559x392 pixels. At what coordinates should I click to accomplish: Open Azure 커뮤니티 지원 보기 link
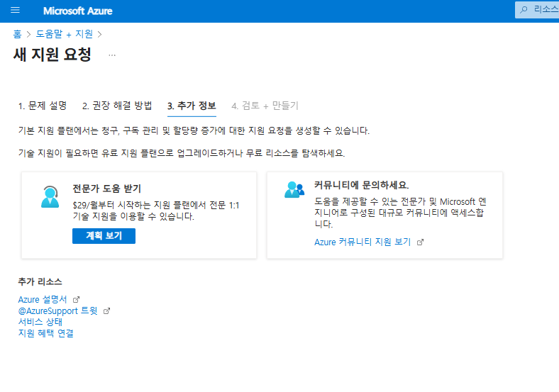coord(362,242)
